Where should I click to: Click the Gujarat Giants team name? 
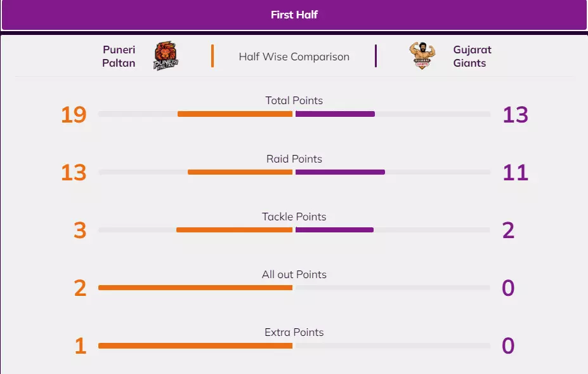tap(472, 57)
